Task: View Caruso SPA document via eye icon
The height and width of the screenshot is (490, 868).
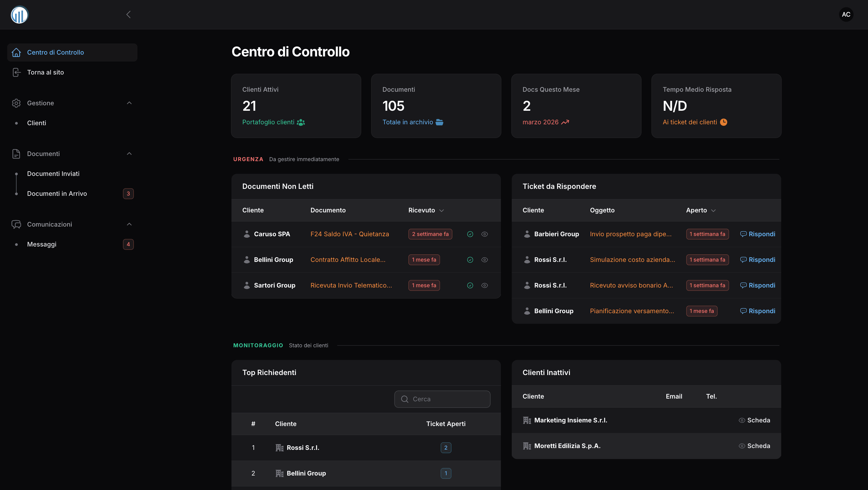Action: coord(485,234)
